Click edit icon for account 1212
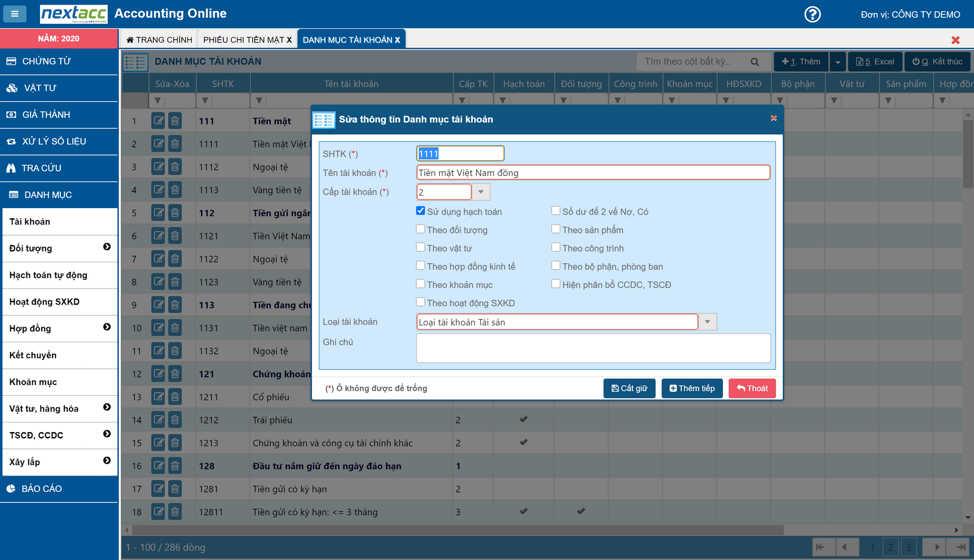The height and width of the screenshot is (560, 974). tap(158, 420)
